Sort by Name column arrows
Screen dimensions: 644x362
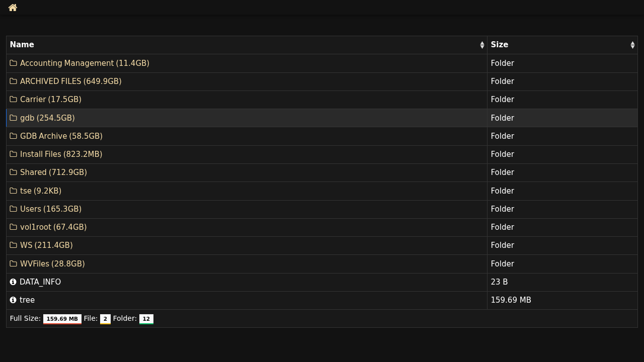[x=482, y=45]
